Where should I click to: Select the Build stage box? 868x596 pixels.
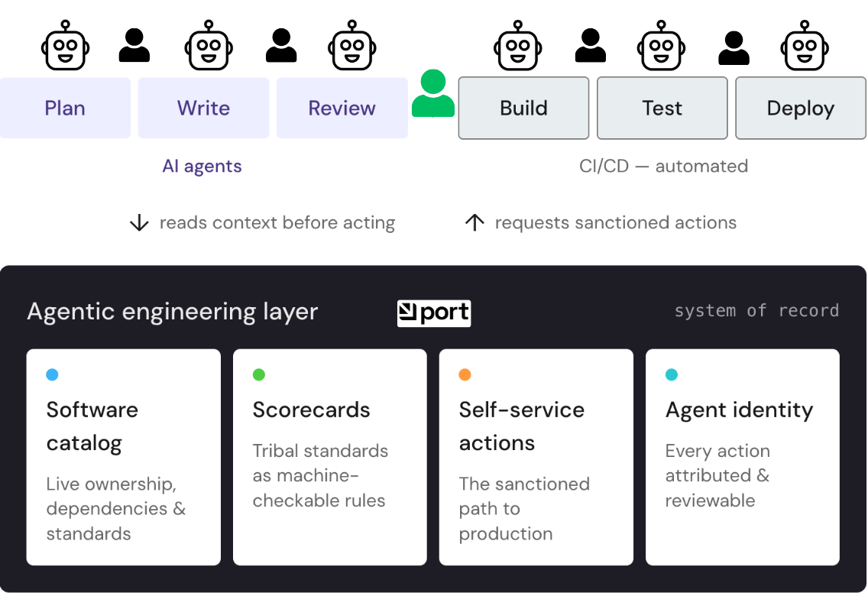[523, 108]
